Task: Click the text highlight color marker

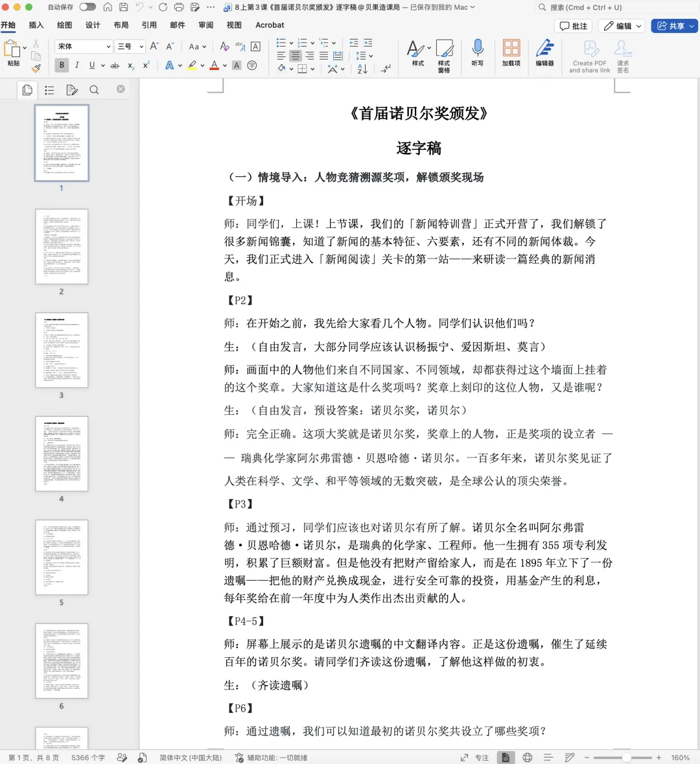Action: [192, 65]
